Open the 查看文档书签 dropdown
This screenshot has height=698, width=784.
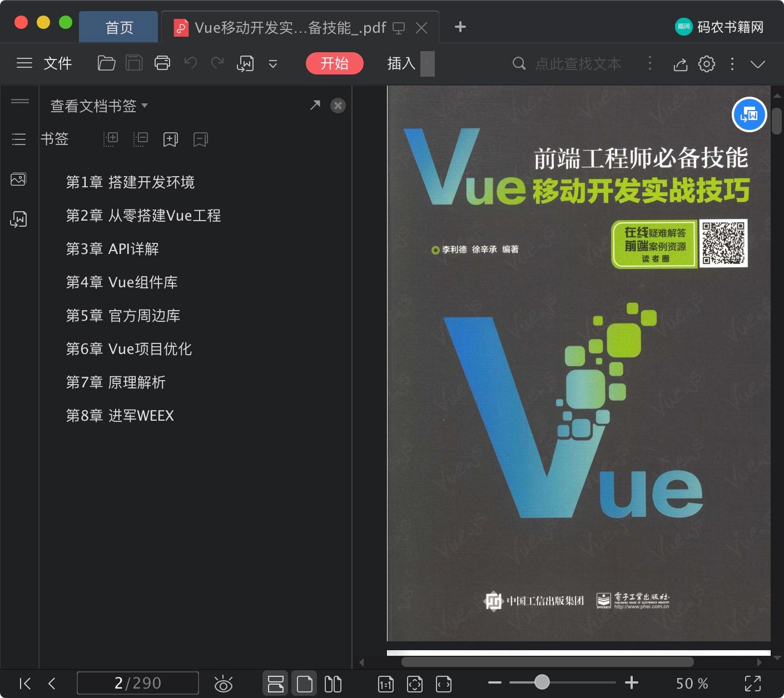99,106
